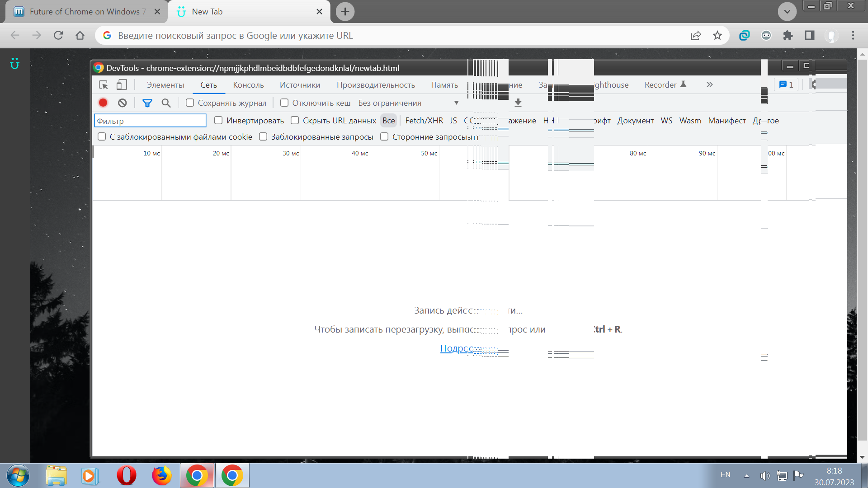Open the teal swirl extension icon
The image size is (868, 488).
tap(745, 35)
